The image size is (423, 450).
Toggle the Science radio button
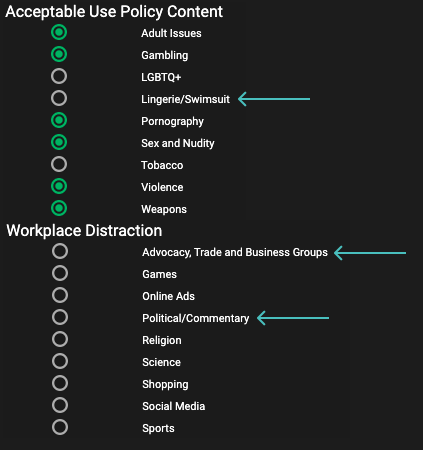coord(60,361)
